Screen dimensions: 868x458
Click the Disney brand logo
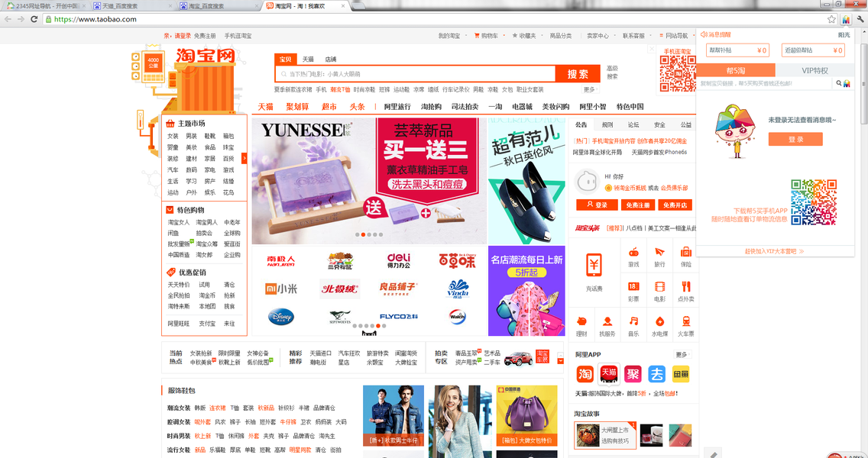pyautogui.click(x=280, y=316)
